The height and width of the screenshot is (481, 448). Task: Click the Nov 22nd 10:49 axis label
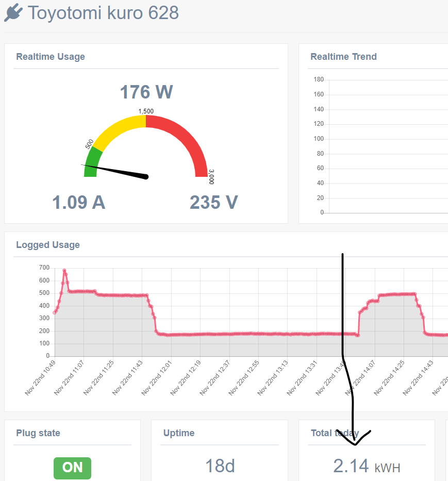coord(40,378)
